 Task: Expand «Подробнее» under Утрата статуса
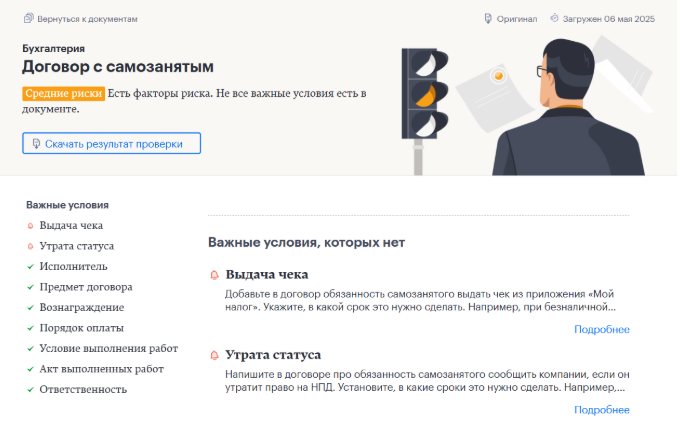[x=602, y=410]
